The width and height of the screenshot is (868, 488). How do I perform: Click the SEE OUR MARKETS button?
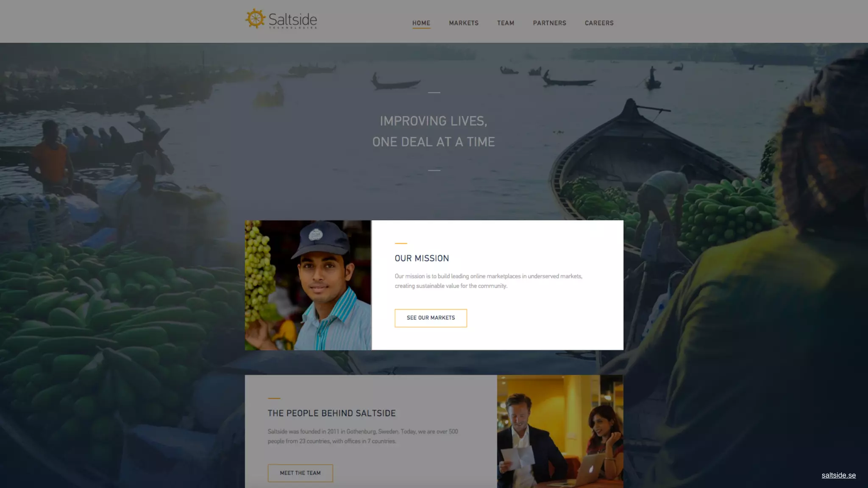pos(431,318)
